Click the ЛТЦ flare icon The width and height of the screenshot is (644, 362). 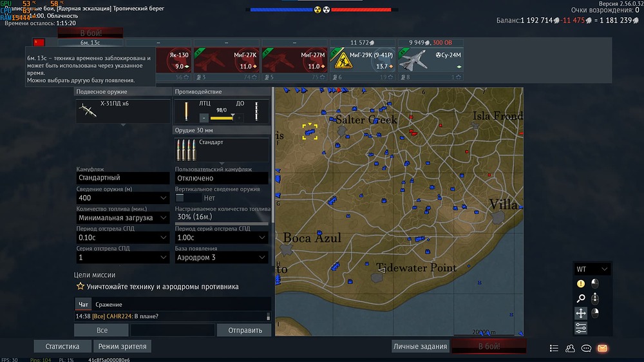[x=186, y=111]
